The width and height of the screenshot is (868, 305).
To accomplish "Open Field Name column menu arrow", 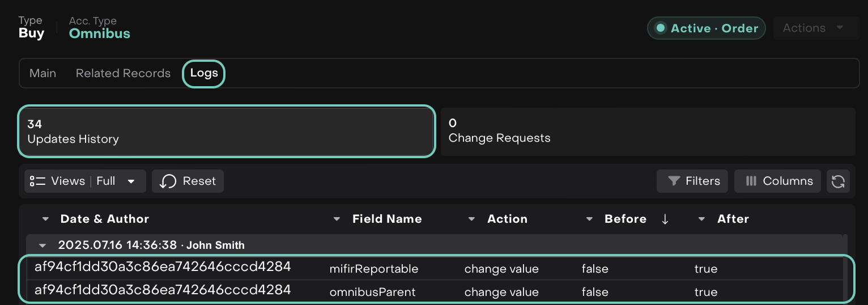I will pyautogui.click(x=337, y=219).
